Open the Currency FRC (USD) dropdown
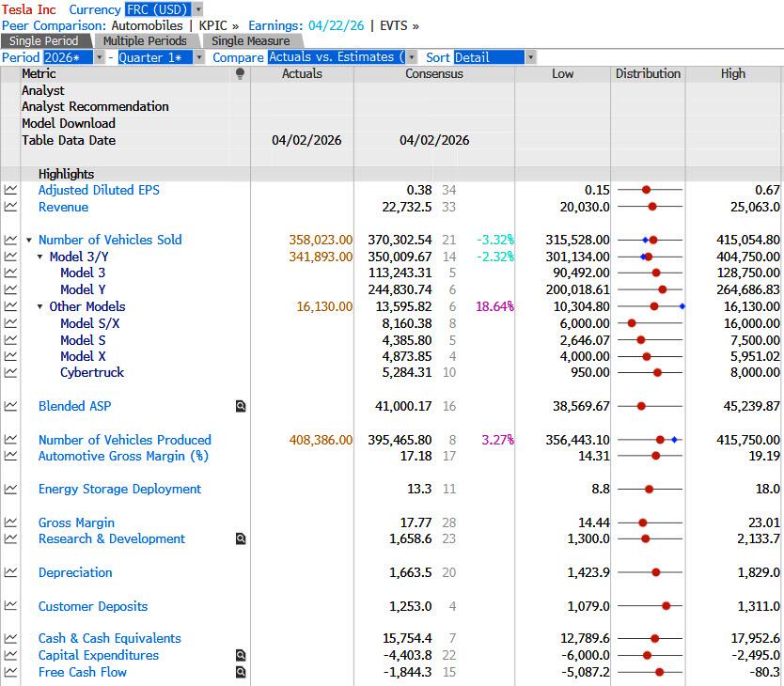The image size is (784, 686). pos(198,9)
